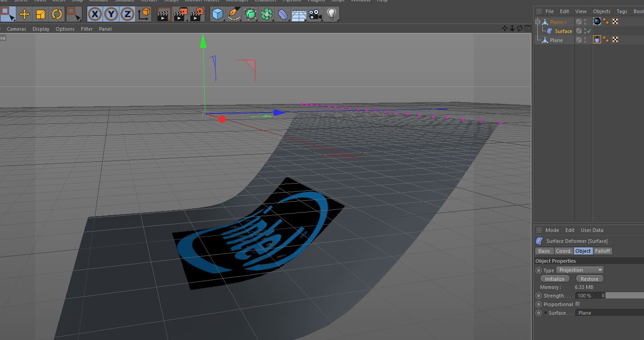Open Attribute Manager Mode menu
Screen dimensions: 644x340
point(552,230)
